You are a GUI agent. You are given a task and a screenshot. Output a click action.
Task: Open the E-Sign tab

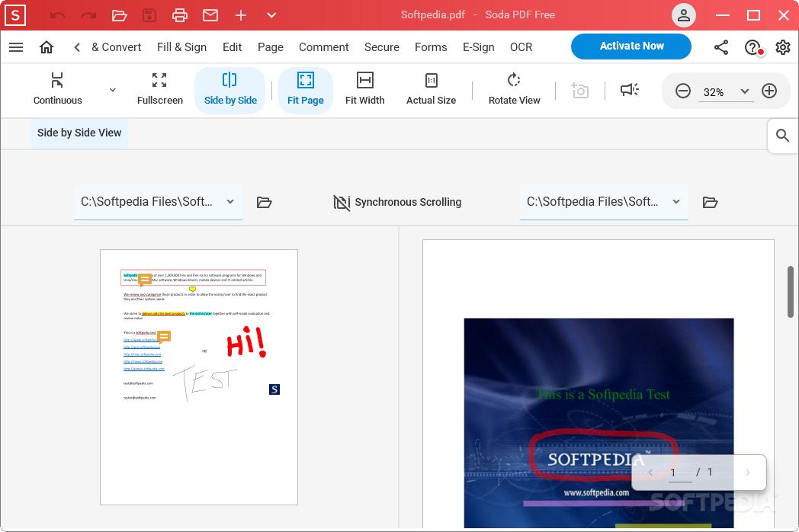click(479, 47)
